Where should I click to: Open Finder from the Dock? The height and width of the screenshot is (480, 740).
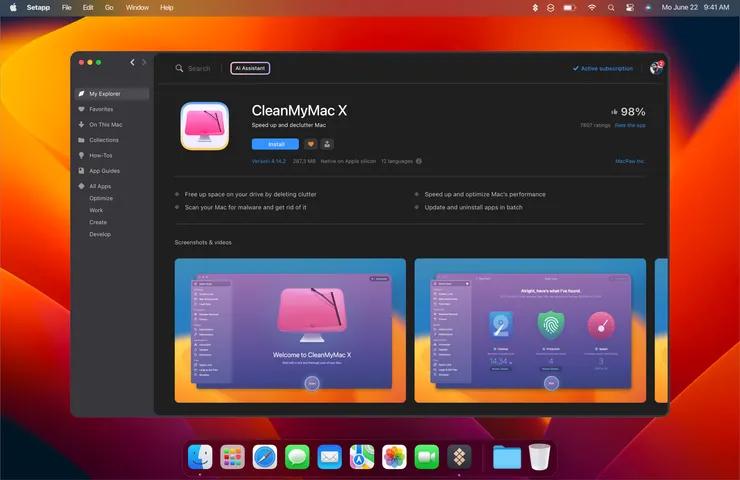pyautogui.click(x=200, y=457)
